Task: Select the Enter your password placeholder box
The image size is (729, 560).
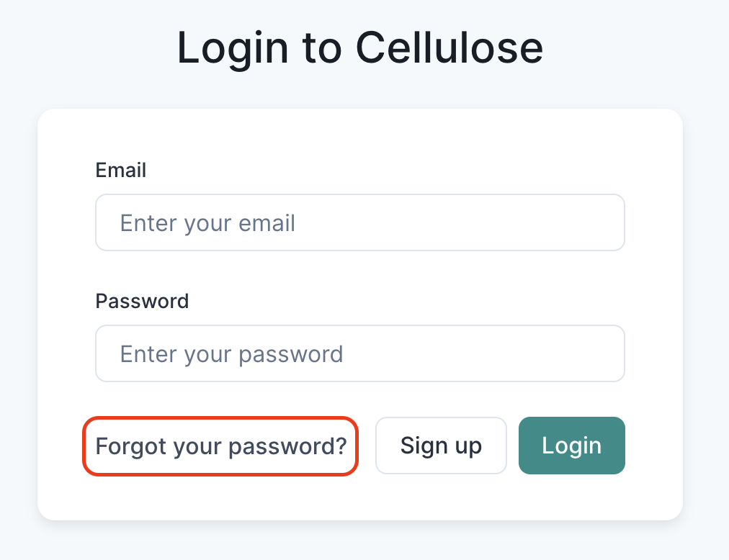Action: [359, 353]
